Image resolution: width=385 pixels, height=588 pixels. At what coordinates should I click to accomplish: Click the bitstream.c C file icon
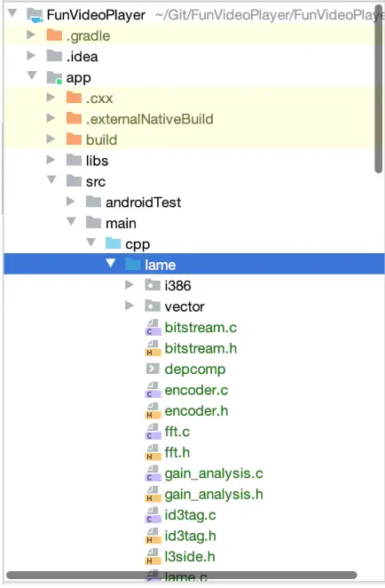[152, 328]
